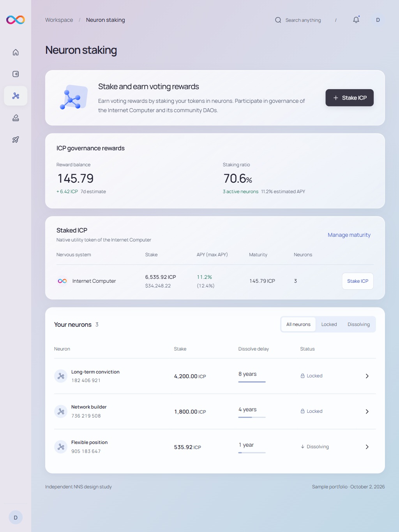Screen dimensions: 399x532
Task: Click the dark Stake ICP button
Action: (350, 98)
